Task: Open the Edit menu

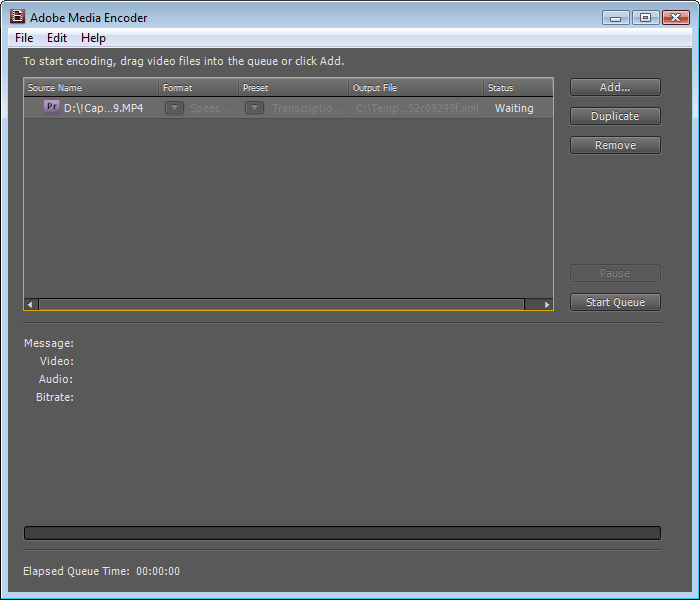Action: [x=57, y=38]
